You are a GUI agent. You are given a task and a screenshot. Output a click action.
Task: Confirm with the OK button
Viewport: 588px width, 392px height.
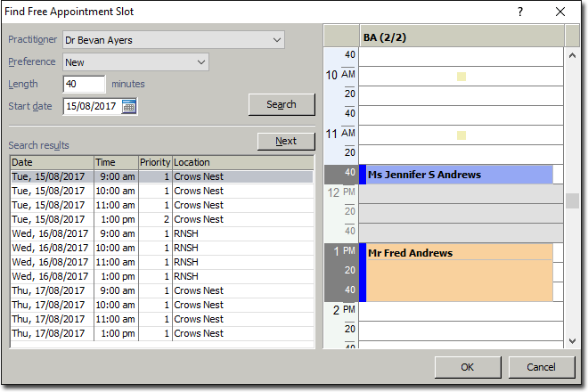[468, 367]
